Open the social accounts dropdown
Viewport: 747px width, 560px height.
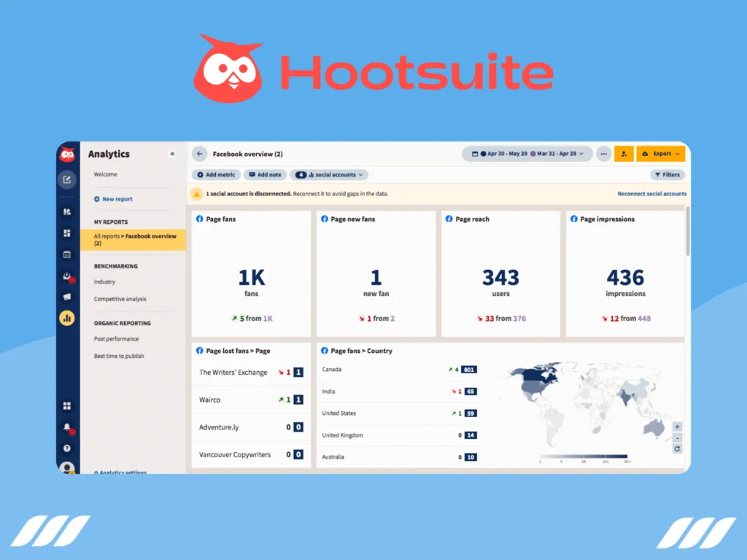[x=329, y=174]
